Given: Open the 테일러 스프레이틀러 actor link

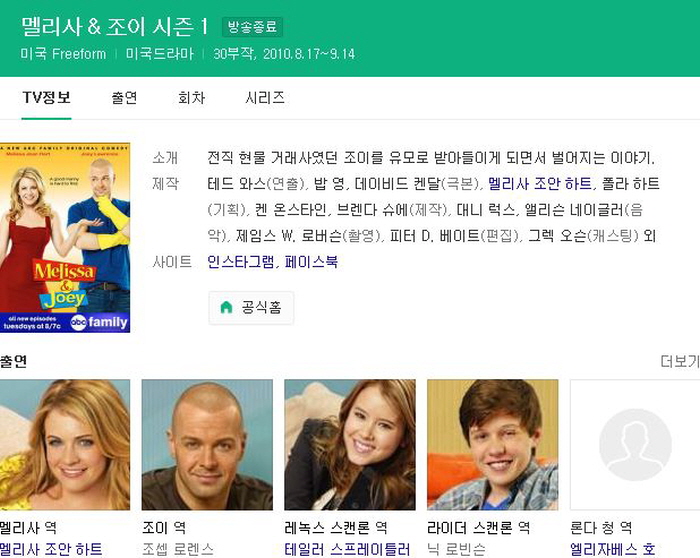Looking at the screenshot, I should click(x=347, y=549).
